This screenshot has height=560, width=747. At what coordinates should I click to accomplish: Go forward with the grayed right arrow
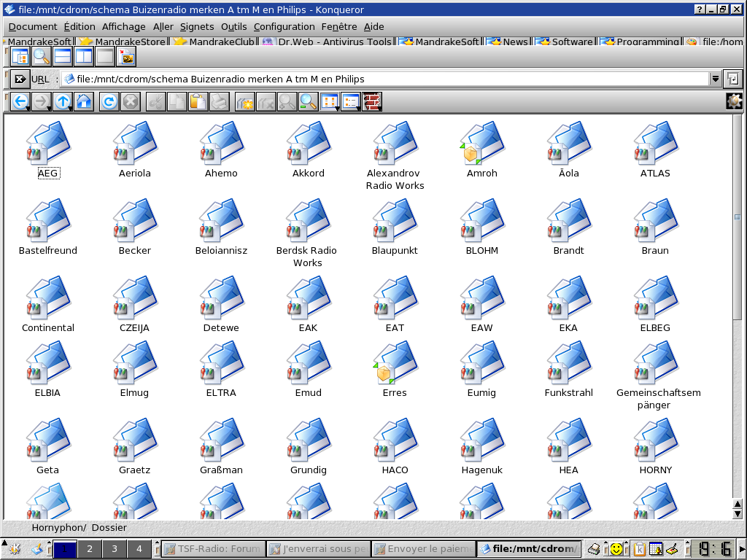coord(42,101)
